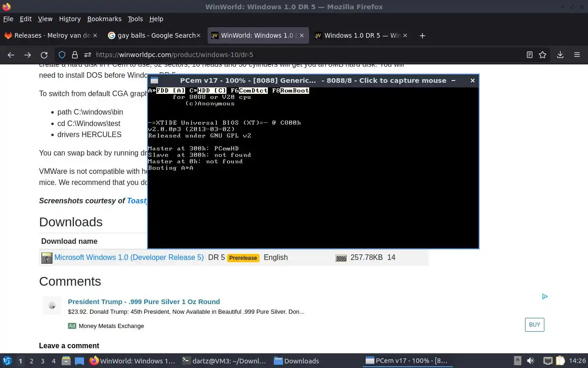The height and width of the screenshot is (368, 588).
Task: Open the Tools menu
Action: point(135,19)
